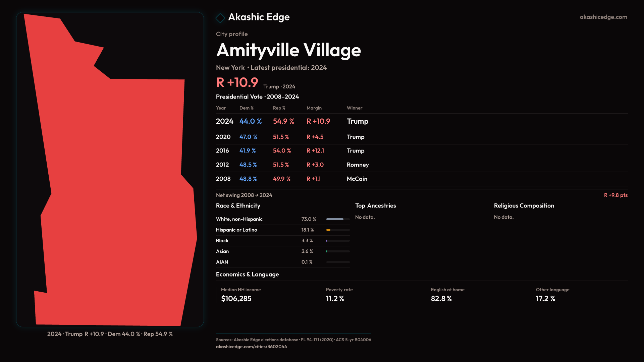Click the Top Ancestries section heading
The image size is (644, 362).
click(x=375, y=206)
